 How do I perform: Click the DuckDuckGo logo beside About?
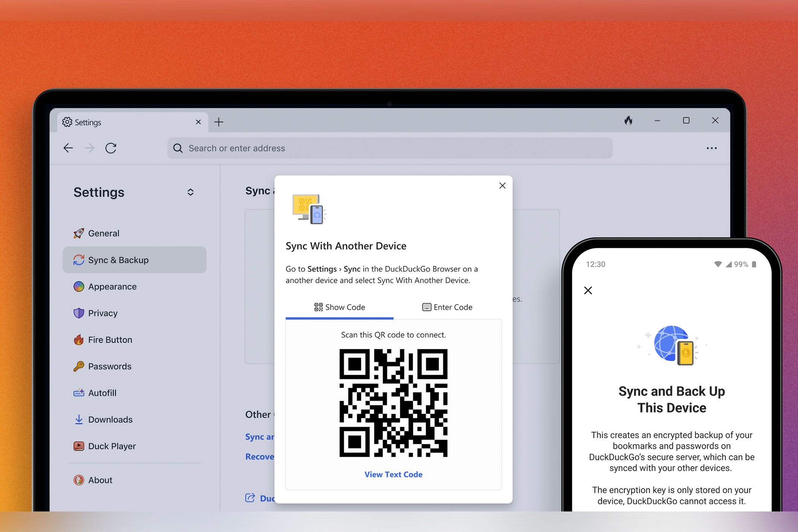[x=79, y=480]
